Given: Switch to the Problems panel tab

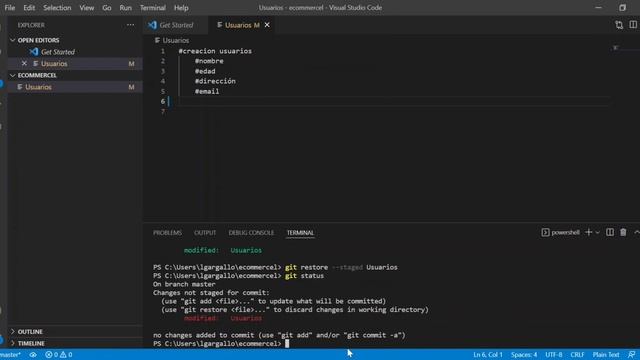Looking at the screenshot, I should point(167,233).
